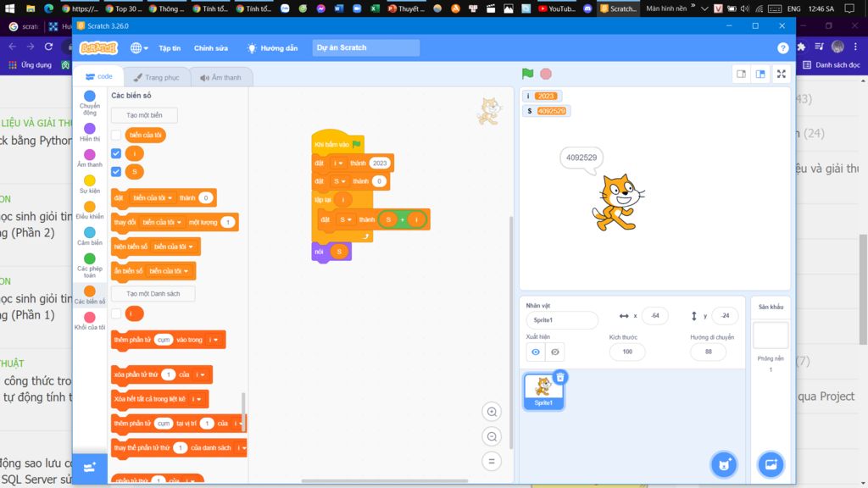The height and width of the screenshot is (488, 868).
Task: Click the sprite name field 'Sprite1'
Action: [x=561, y=319]
